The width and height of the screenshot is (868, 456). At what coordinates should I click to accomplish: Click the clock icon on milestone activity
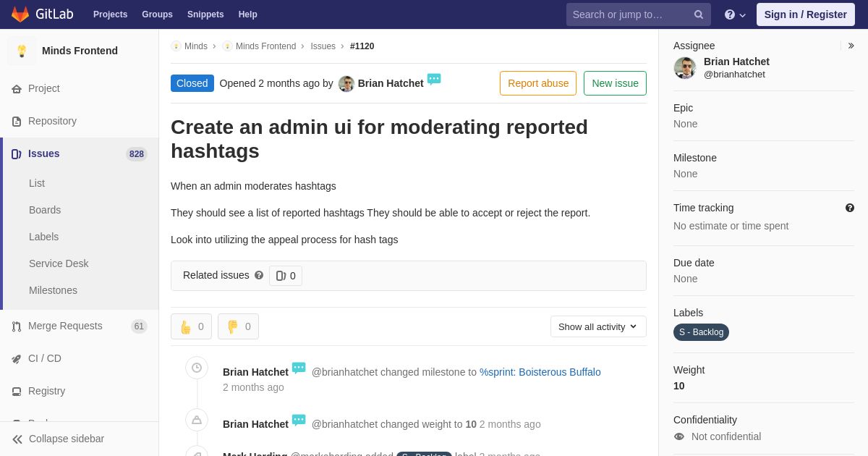click(197, 368)
